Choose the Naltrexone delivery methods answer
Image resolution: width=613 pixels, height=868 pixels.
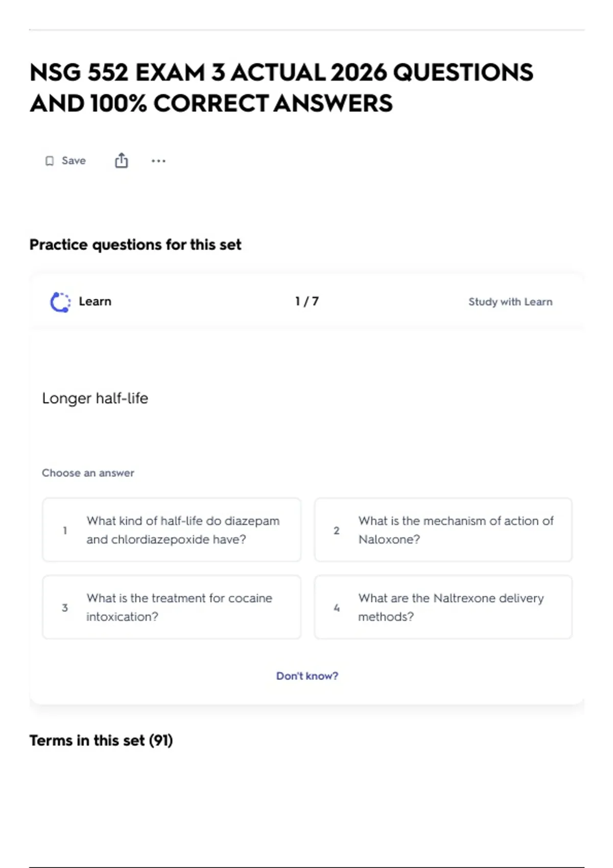click(x=443, y=607)
